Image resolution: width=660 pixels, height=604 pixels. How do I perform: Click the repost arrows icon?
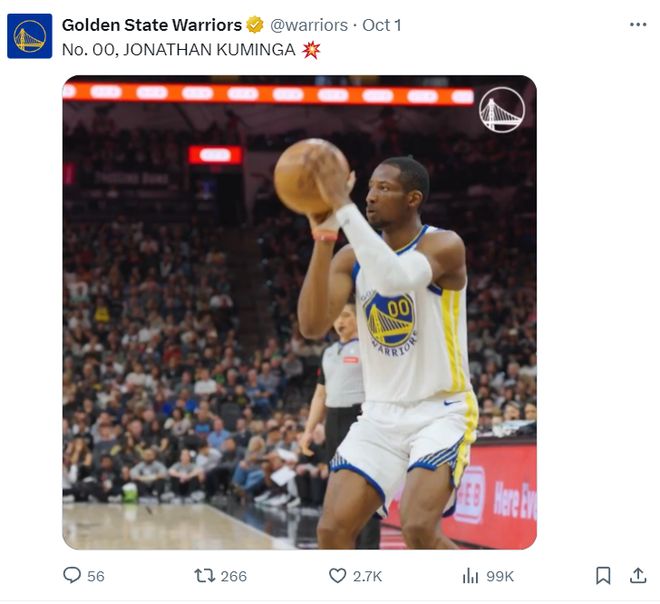tap(204, 576)
